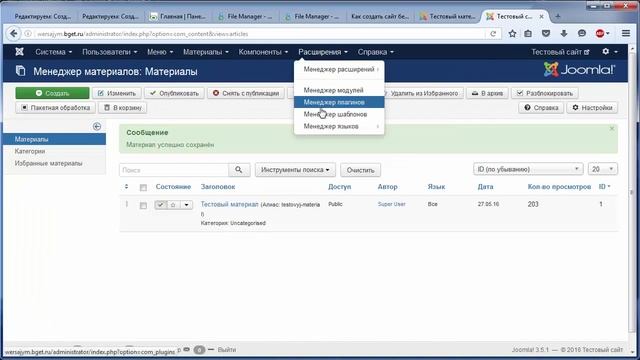Open the Справка top menu
The height and width of the screenshot is (360, 640).
pos(376,52)
